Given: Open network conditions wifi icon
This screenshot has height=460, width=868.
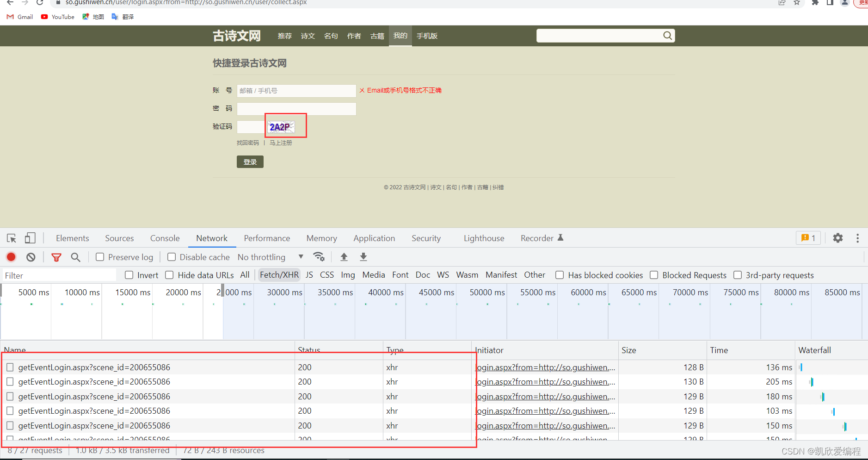Looking at the screenshot, I should coord(319,257).
